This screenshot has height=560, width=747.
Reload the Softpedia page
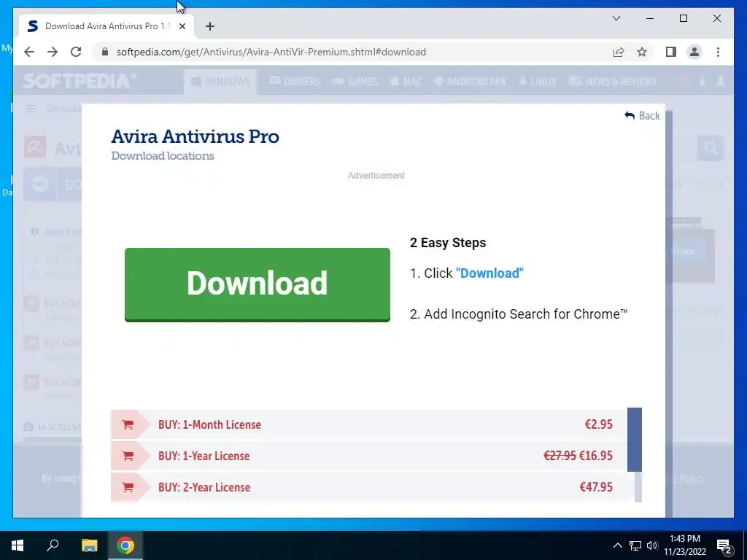click(76, 52)
